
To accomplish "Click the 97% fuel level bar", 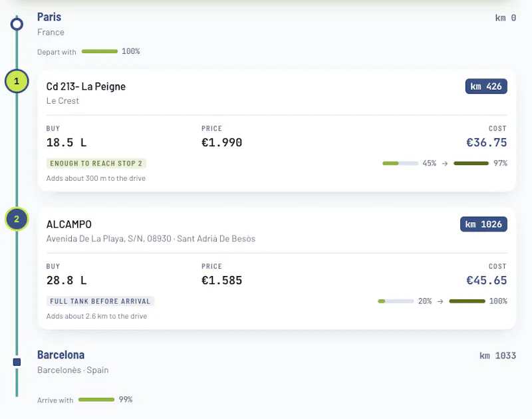I will (x=471, y=163).
